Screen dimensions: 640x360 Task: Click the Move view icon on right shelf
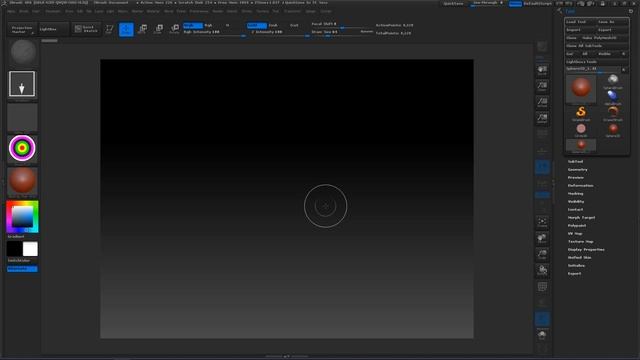[x=542, y=238]
